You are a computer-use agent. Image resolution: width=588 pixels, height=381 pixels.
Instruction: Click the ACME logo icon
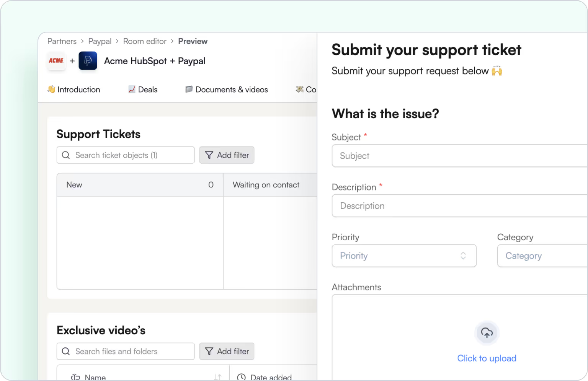coord(56,61)
